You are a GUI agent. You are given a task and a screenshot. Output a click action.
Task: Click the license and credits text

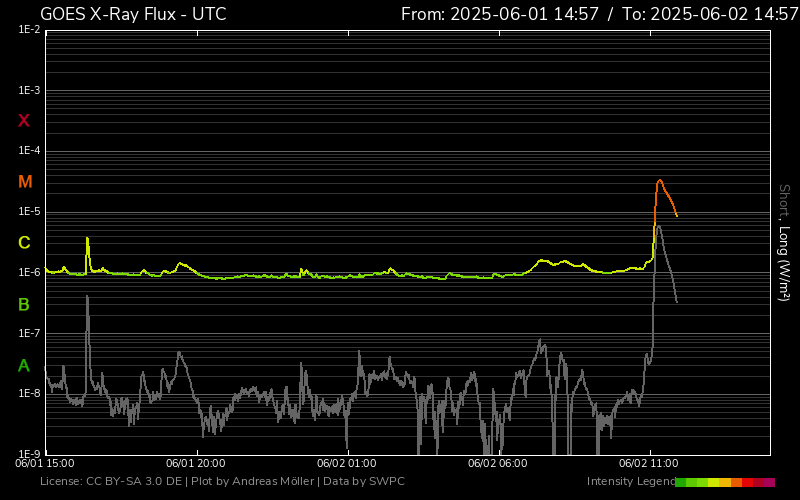pyautogui.click(x=222, y=482)
